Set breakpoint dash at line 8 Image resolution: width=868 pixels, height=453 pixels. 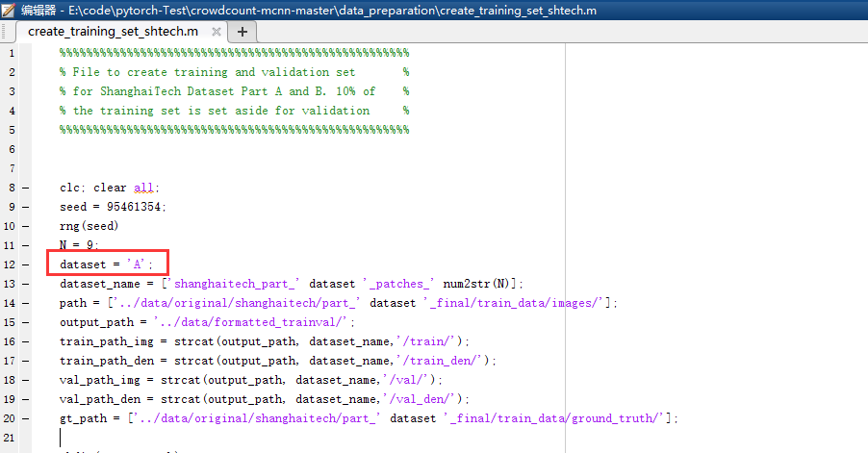pyautogui.click(x=25, y=189)
